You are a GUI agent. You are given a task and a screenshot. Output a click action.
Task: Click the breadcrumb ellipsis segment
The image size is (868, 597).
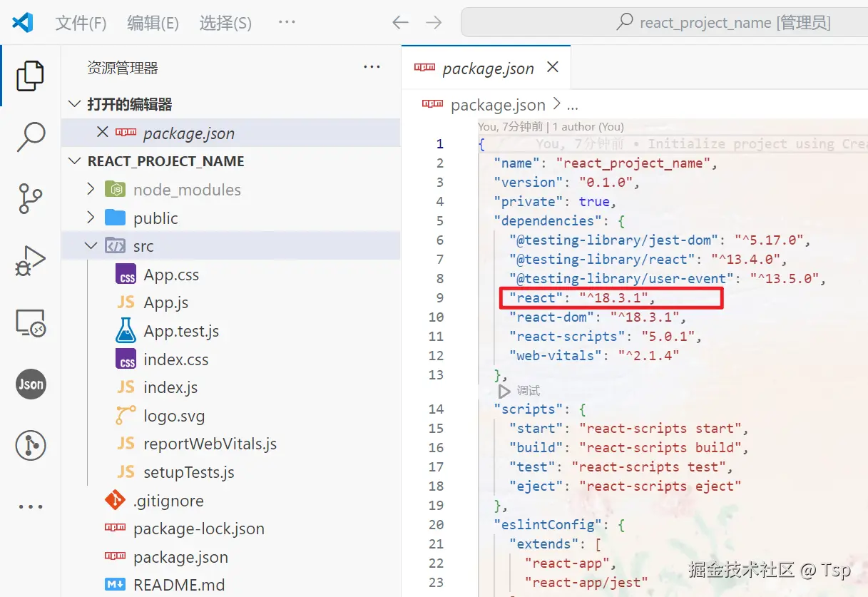tap(572, 106)
